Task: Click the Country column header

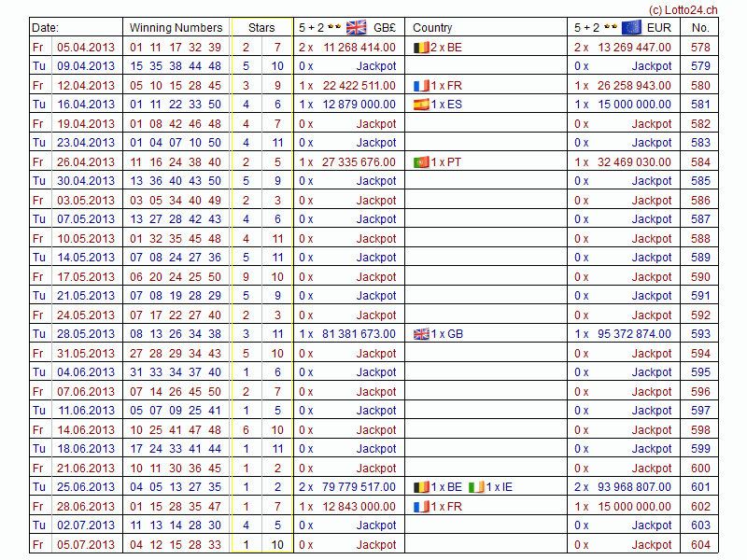Action: [432, 28]
